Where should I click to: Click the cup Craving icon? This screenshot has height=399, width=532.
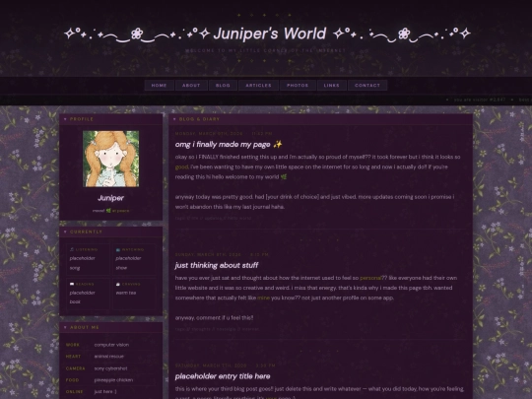point(118,284)
